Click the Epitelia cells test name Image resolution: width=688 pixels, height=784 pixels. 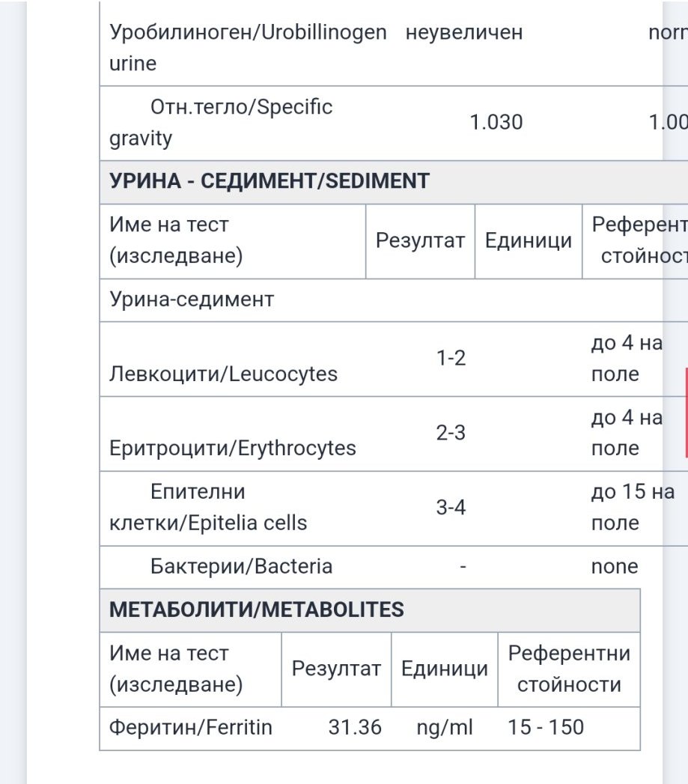click(x=208, y=508)
